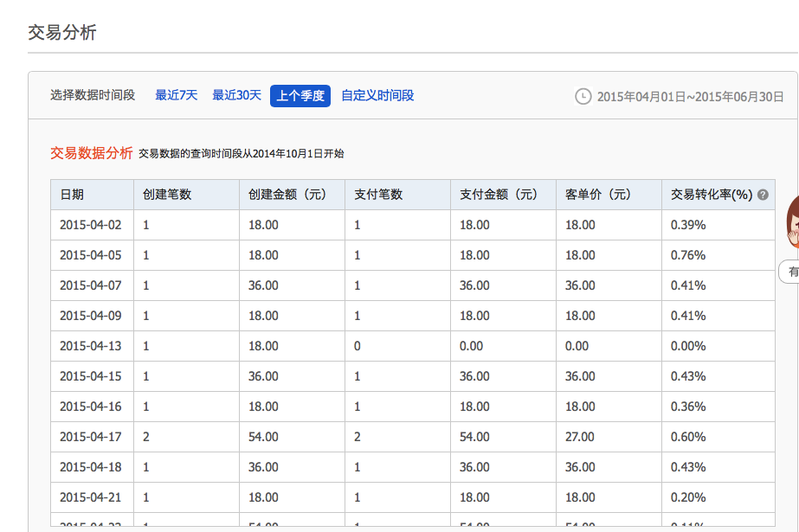Click the help icon beside 交易转化率(%)
This screenshot has height=532, width=799.
point(763,195)
